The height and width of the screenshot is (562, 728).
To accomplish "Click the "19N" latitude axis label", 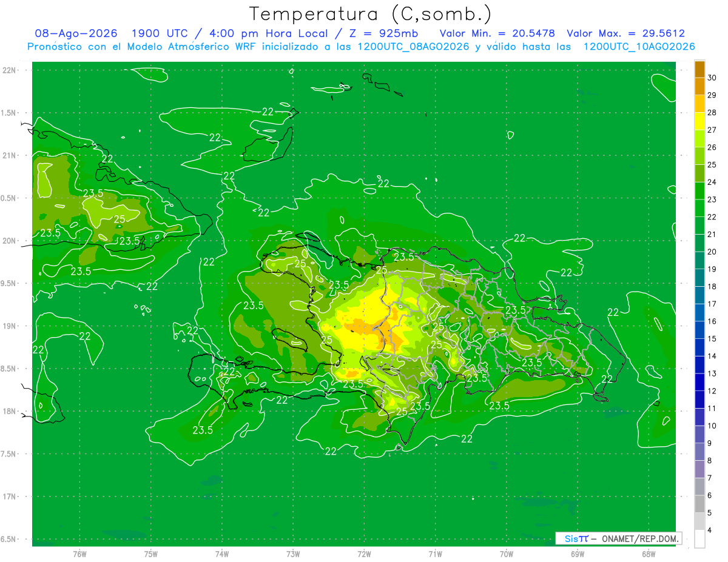I will tap(9, 326).
